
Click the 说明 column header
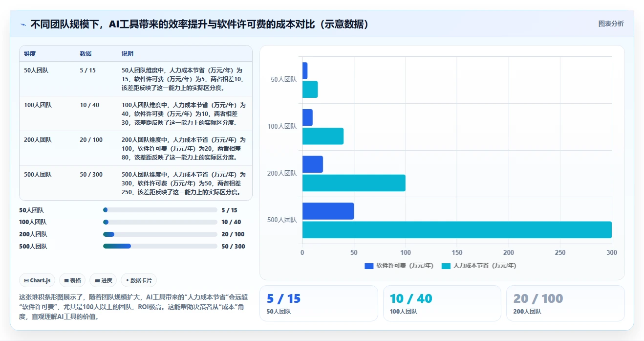[x=128, y=54]
